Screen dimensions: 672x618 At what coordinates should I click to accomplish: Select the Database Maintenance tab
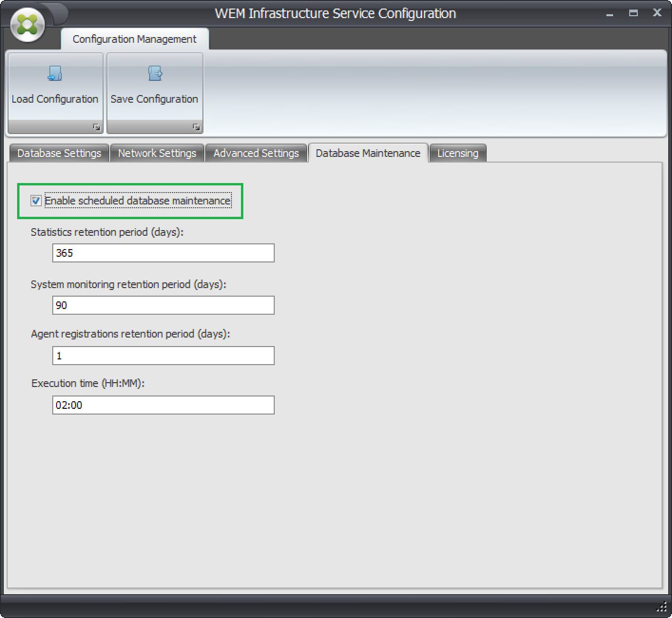pos(368,153)
